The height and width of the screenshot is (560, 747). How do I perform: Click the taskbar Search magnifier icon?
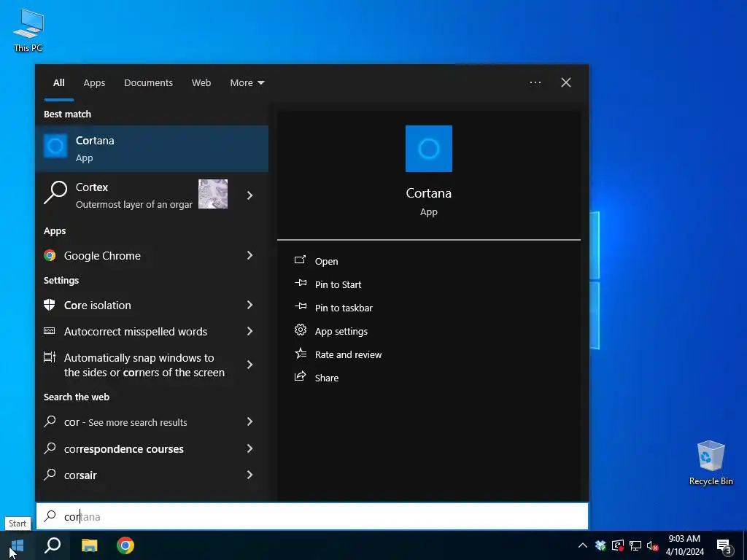point(53,545)
